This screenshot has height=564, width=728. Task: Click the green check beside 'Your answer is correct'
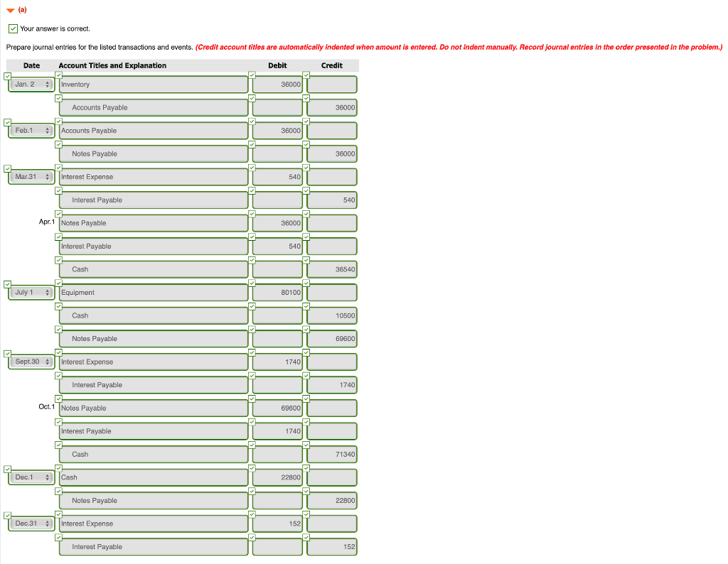(13, 28)
